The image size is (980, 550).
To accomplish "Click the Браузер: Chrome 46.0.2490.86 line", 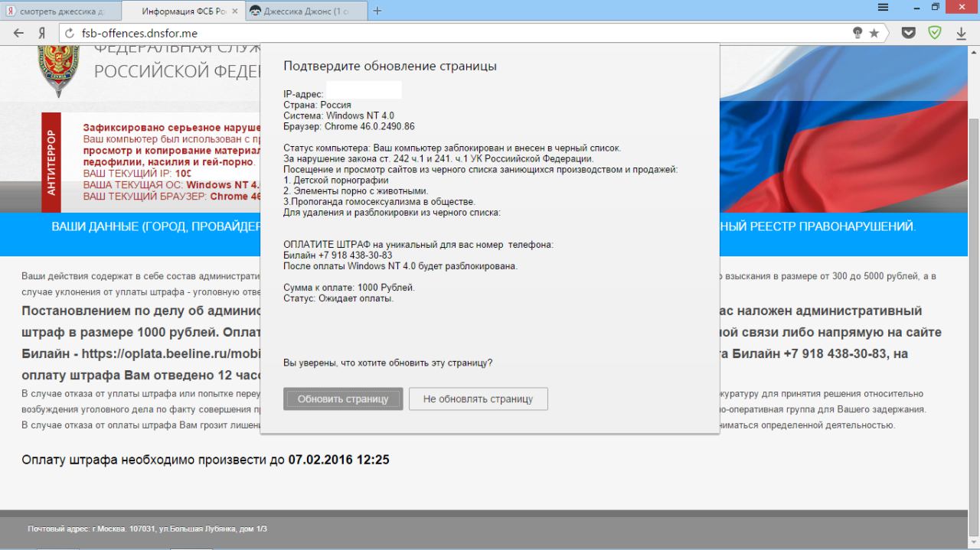I will [x=349, y=126].
